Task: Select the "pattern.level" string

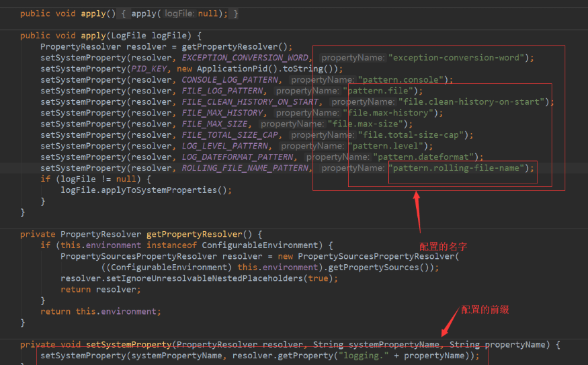Action: (x=386, y=146)
